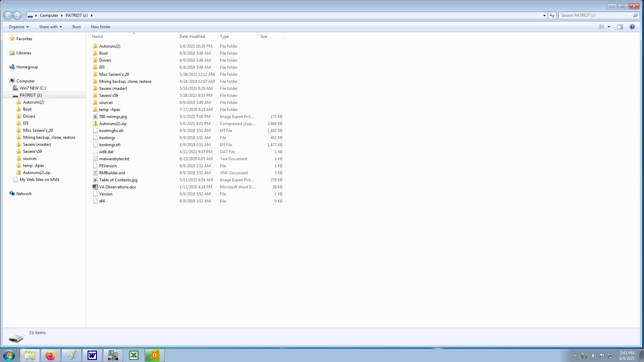Select Win7 NEW (C:) in navigation tree
644x362 pixels.
point(33,88)
